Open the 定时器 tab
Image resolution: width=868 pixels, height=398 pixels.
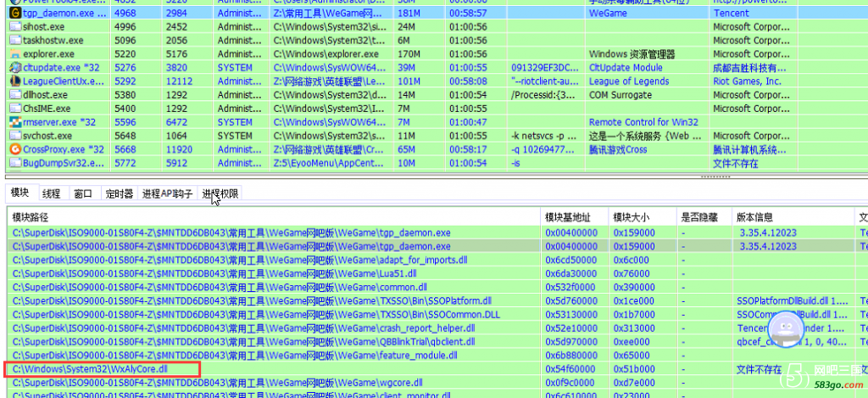(x=120, y=193)
